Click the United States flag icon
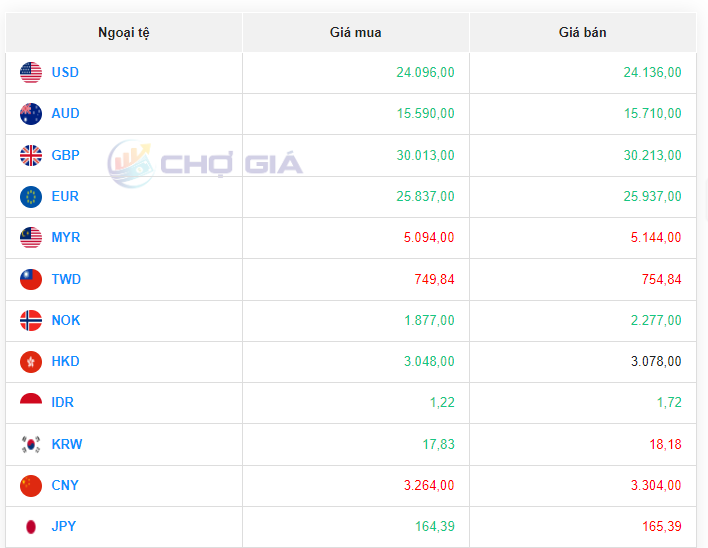The image size is (708, 548). pyautogui.click(x=31, y=72)
